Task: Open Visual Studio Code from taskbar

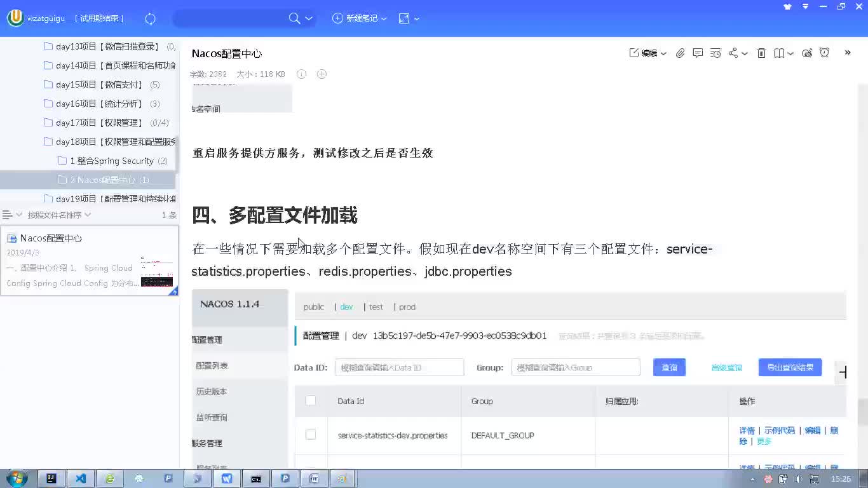Action: pyautogui.click(x=81, y=478)
